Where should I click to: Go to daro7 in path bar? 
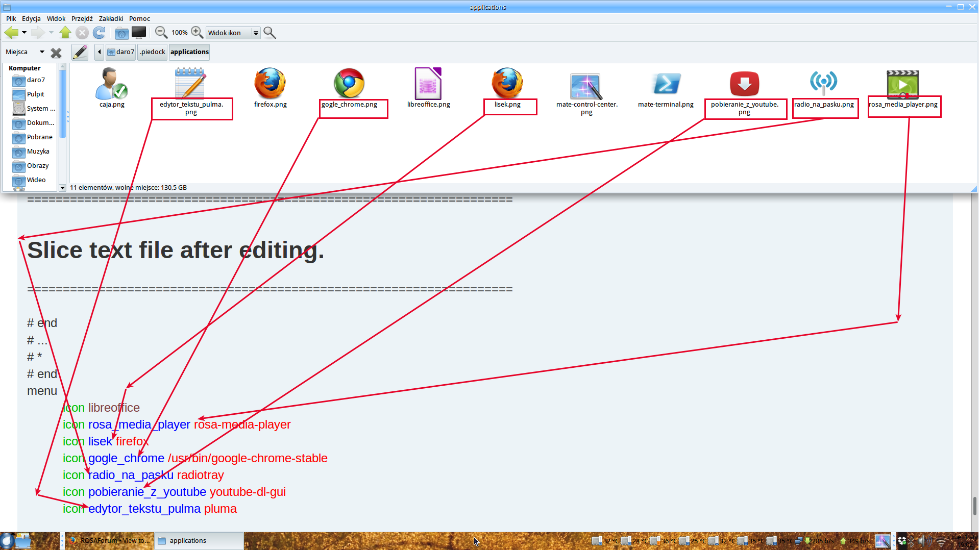pos(121,52)
